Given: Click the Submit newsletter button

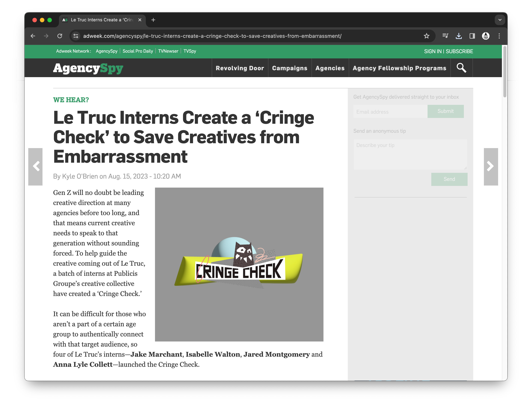Looking at the screenshot, I should pos(445,111).
